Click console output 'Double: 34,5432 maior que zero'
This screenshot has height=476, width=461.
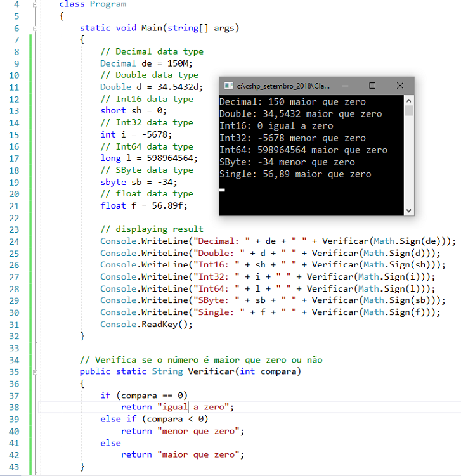(301, 114)
